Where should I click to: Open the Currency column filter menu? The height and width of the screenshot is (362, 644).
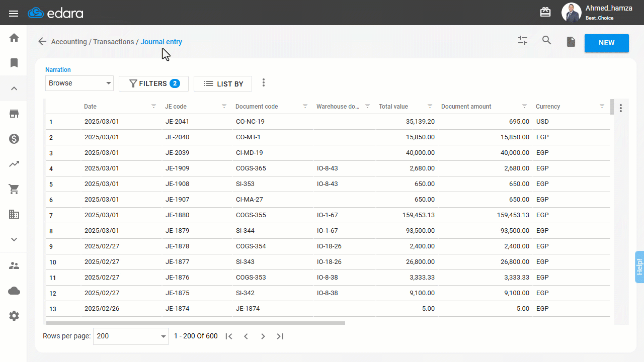coord(602,106)
